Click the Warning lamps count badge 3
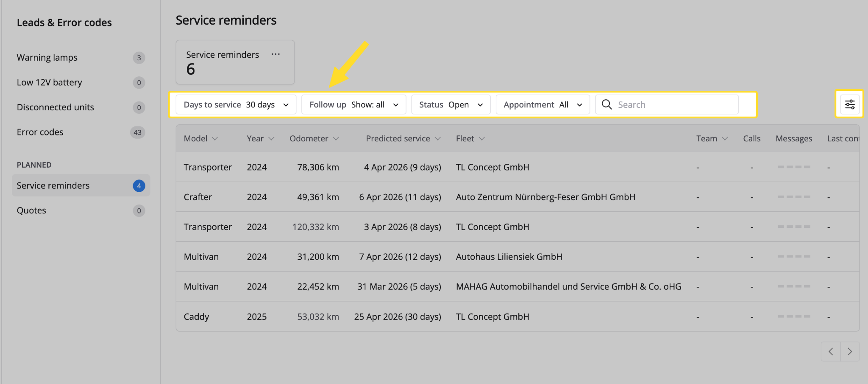 (x=139, y=58)
